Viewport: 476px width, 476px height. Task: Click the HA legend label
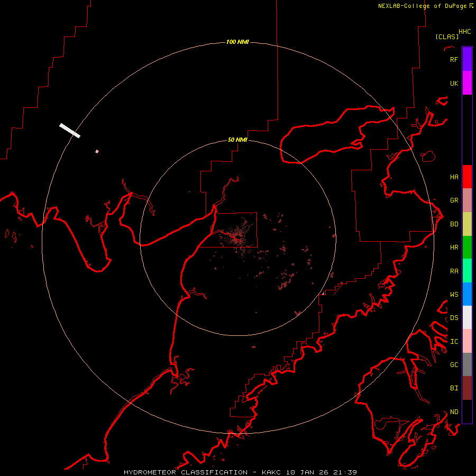(x=454, y=177)
